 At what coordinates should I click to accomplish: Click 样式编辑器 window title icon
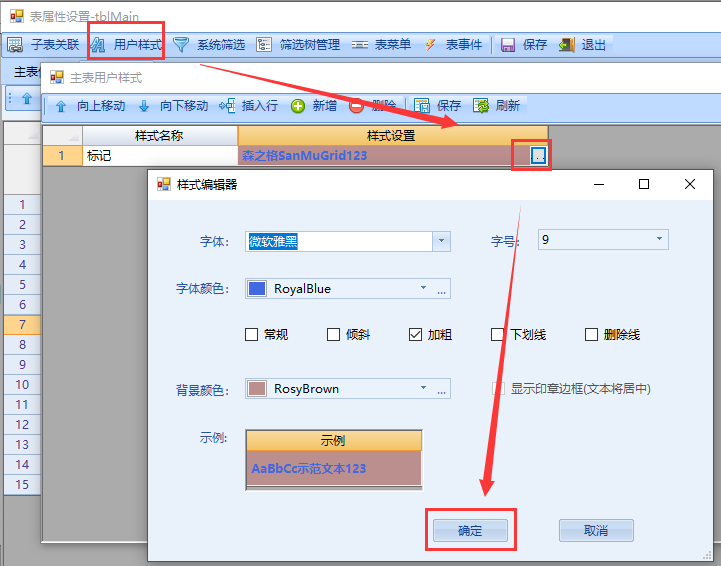point(164,184)
